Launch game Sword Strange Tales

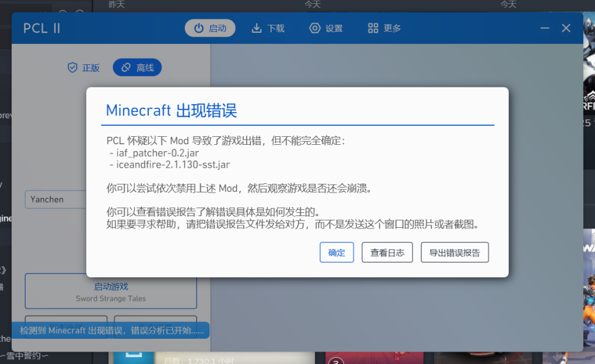click(111, 291)
